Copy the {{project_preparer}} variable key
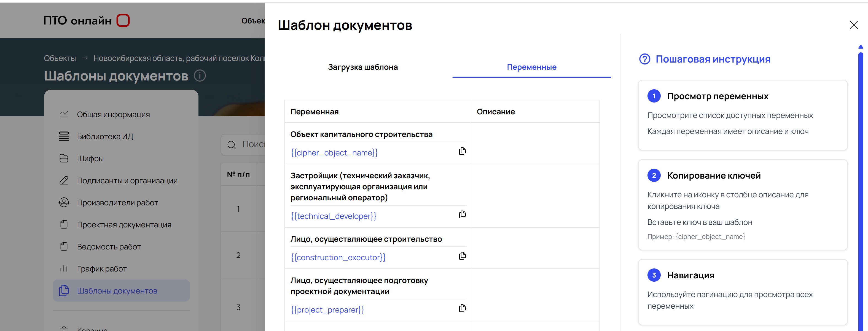 click(462, 308)
